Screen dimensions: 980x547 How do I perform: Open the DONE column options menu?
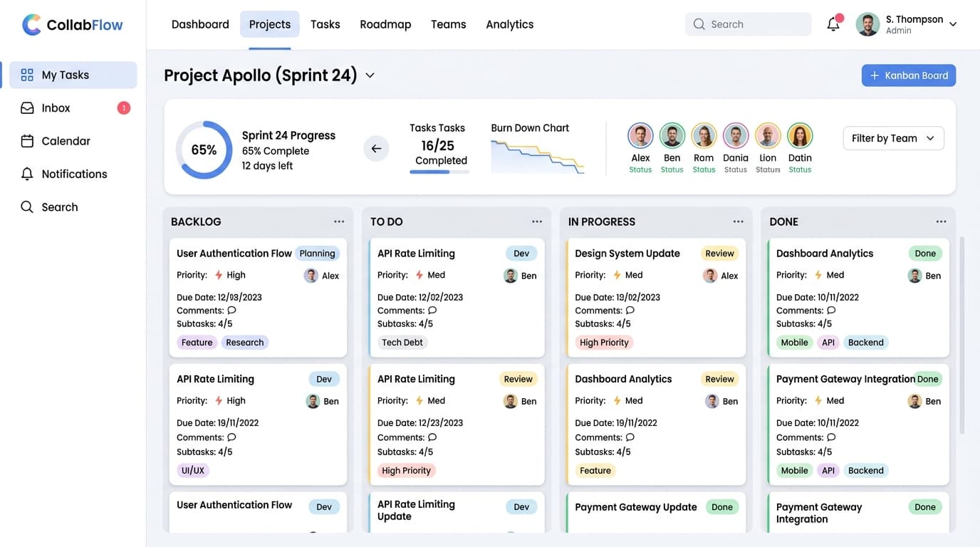click(x=942, y=222)
